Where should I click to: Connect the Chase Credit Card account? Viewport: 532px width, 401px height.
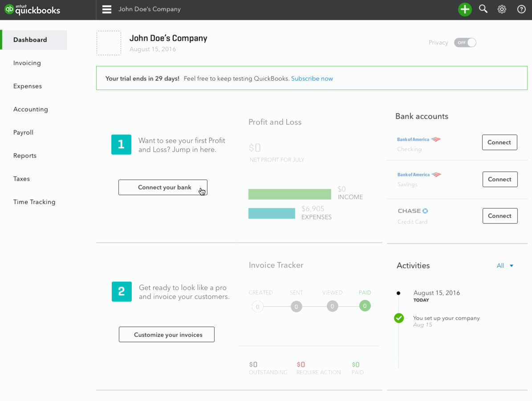point(500,216)
